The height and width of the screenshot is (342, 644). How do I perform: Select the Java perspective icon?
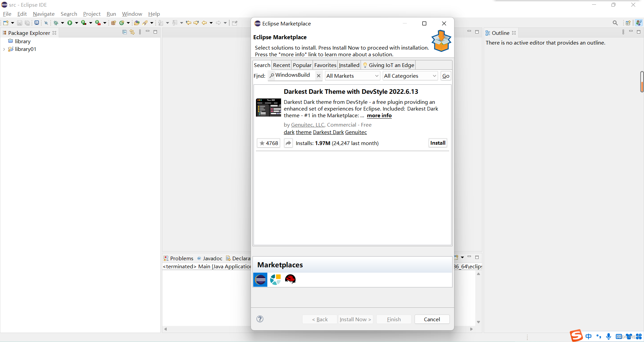(639, 23)
